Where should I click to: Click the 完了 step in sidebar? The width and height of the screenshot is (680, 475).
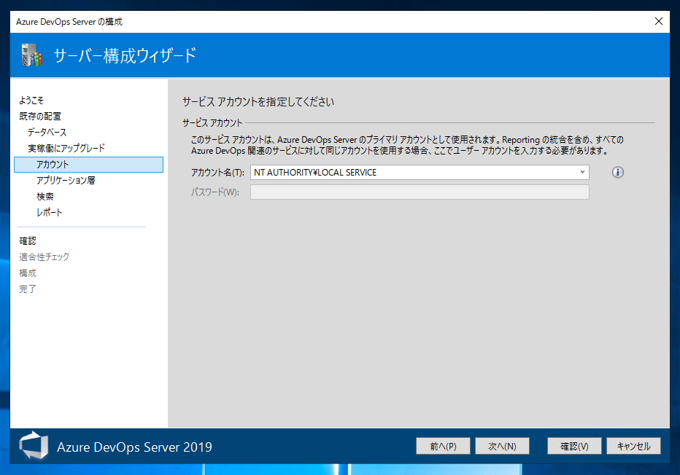[x=27, y=289]
